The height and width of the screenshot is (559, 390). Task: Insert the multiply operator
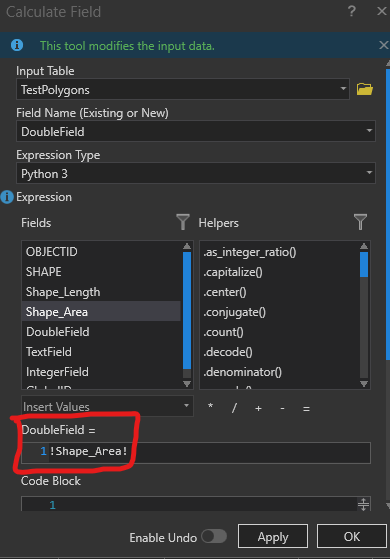[x=210, y=407]
